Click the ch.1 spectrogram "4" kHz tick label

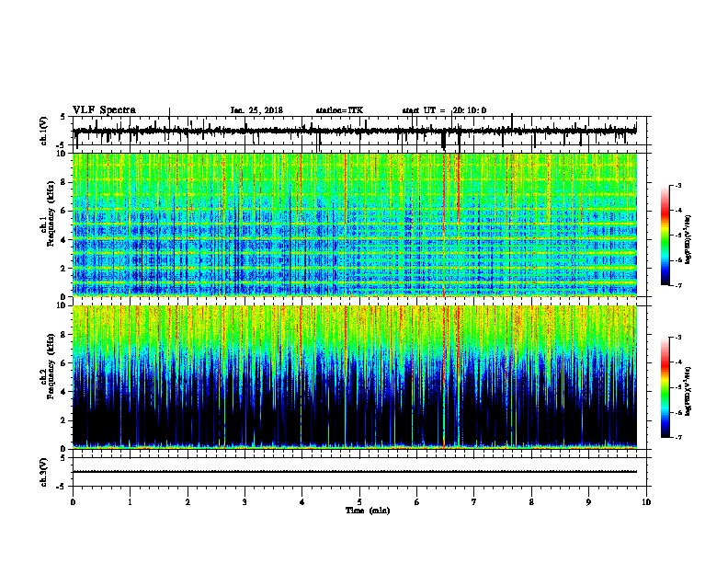64,240
